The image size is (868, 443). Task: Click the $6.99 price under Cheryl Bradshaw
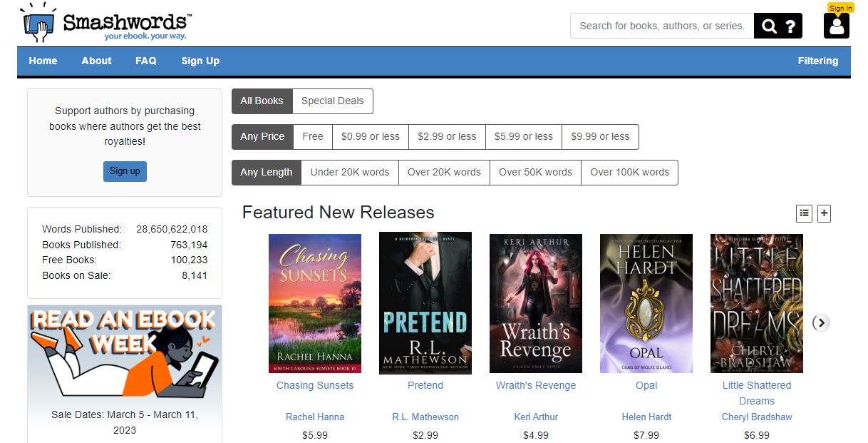757,435
